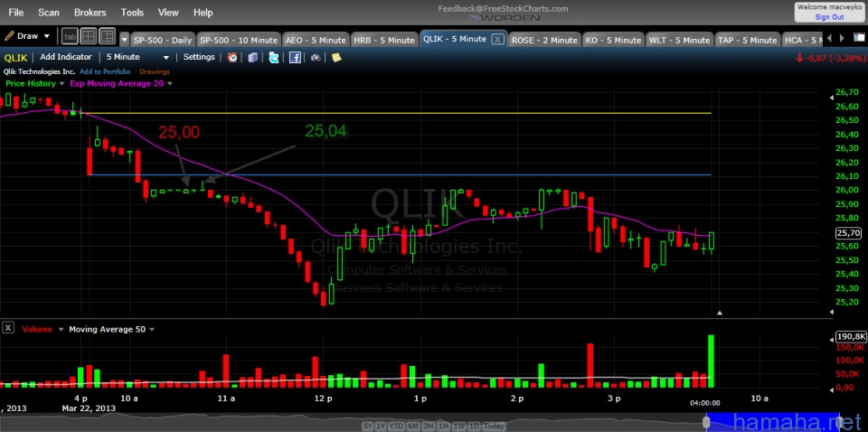Switch to the ROSE - 2 Minute tab

click(543, 40)
